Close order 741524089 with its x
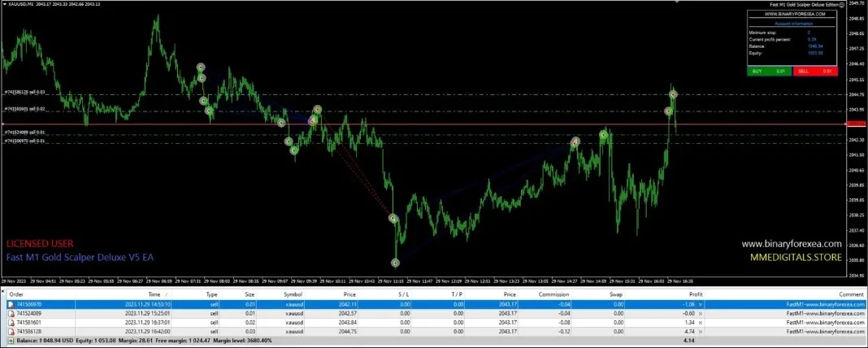 (701, 314)
